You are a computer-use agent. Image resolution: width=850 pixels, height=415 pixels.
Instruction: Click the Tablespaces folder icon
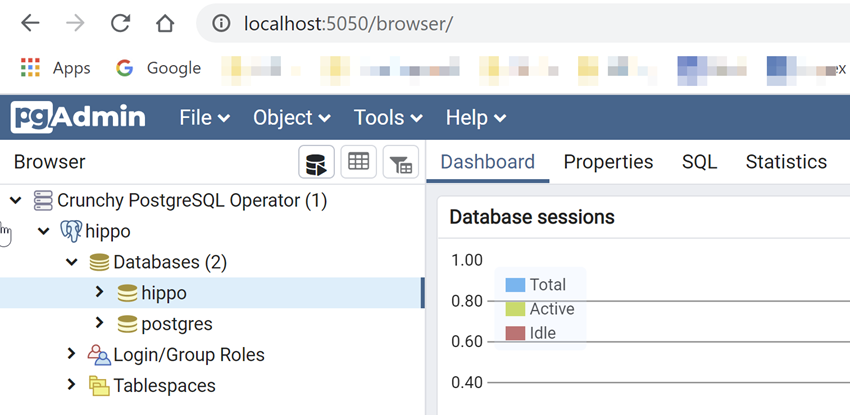tap(99, 386)
